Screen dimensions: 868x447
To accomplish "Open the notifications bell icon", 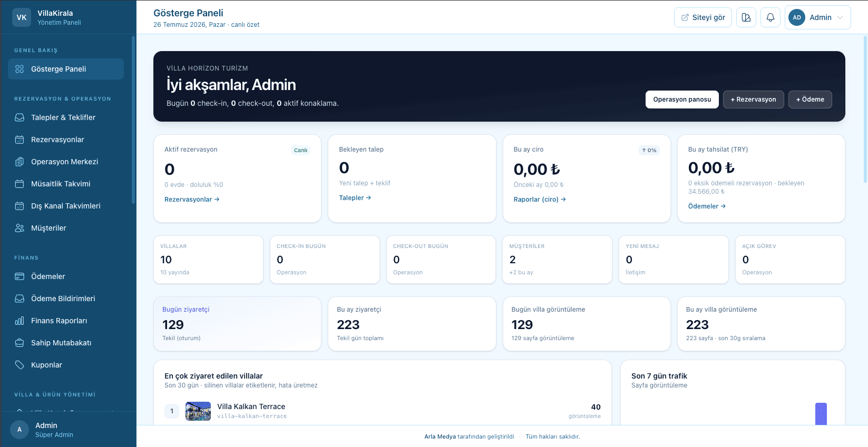I will point(770,17).
